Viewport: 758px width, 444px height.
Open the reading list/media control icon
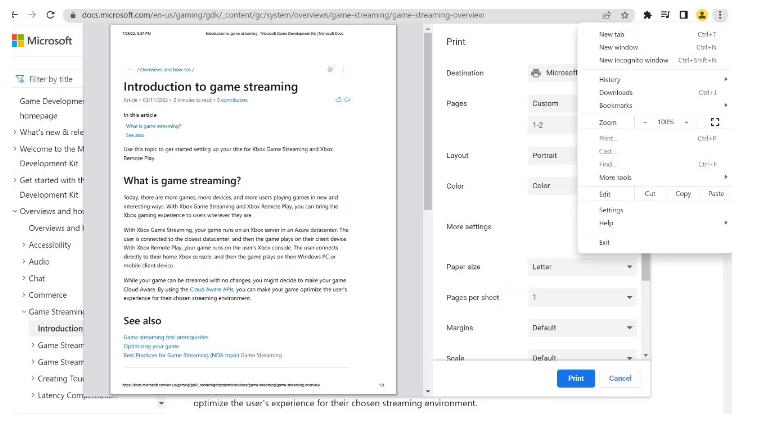pos(665,15)
